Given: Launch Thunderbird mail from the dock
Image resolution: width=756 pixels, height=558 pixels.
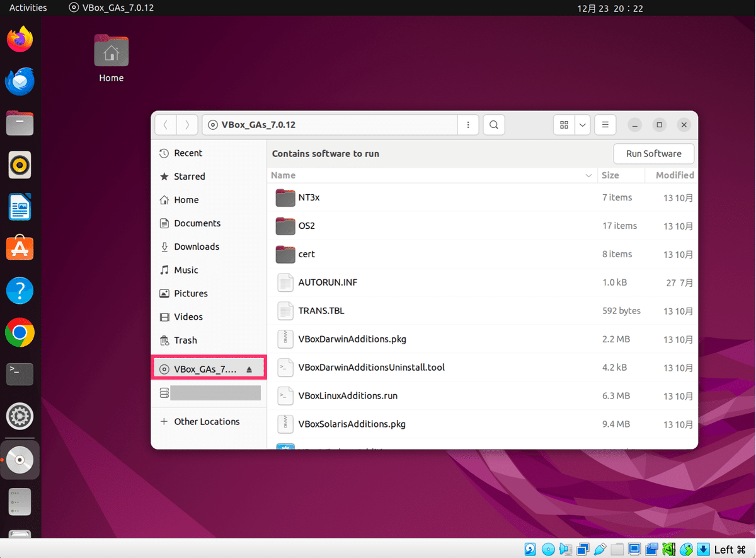Looking at the screenshot, I should point(20,81).
